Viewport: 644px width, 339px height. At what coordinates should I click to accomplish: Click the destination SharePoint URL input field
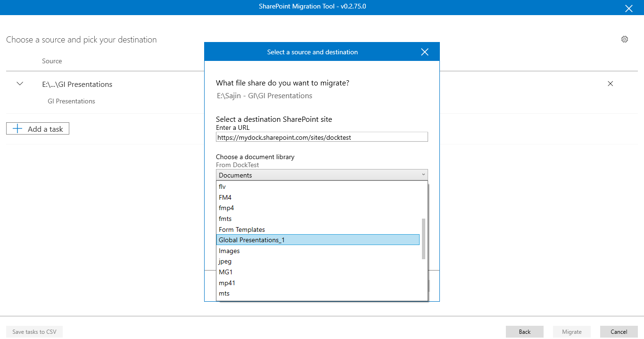coord(322,136)
